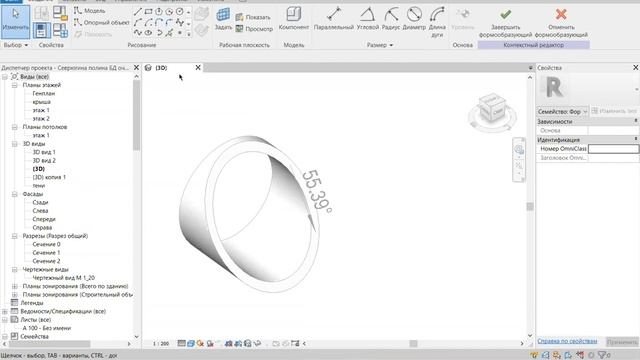This screenshot has height=360, width=640.
Task: Open the Семейство: Фор filter dropdown
Action: [x=562, y=111]
